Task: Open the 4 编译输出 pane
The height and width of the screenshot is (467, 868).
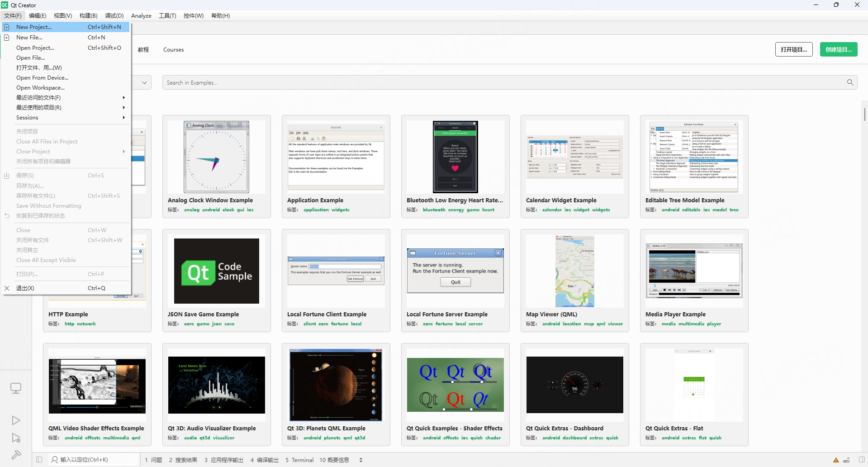Action: coord(265,460)
